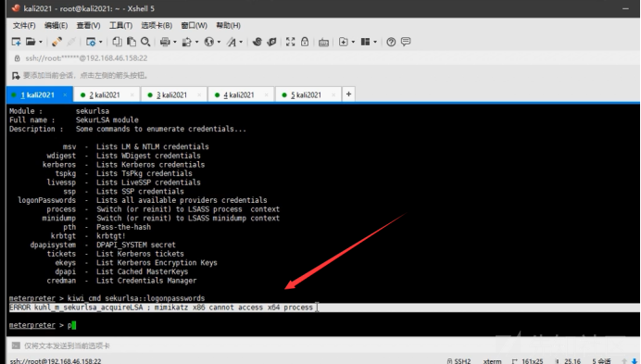This screenshot has width=641, height=364.
Task: Add a new tab with plus button
Action: pos(348,94)
